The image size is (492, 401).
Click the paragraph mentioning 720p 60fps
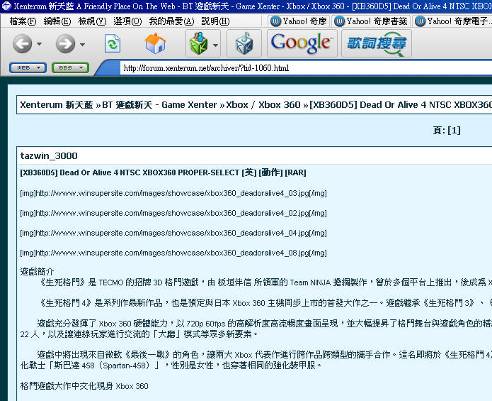tap(256, 328)
